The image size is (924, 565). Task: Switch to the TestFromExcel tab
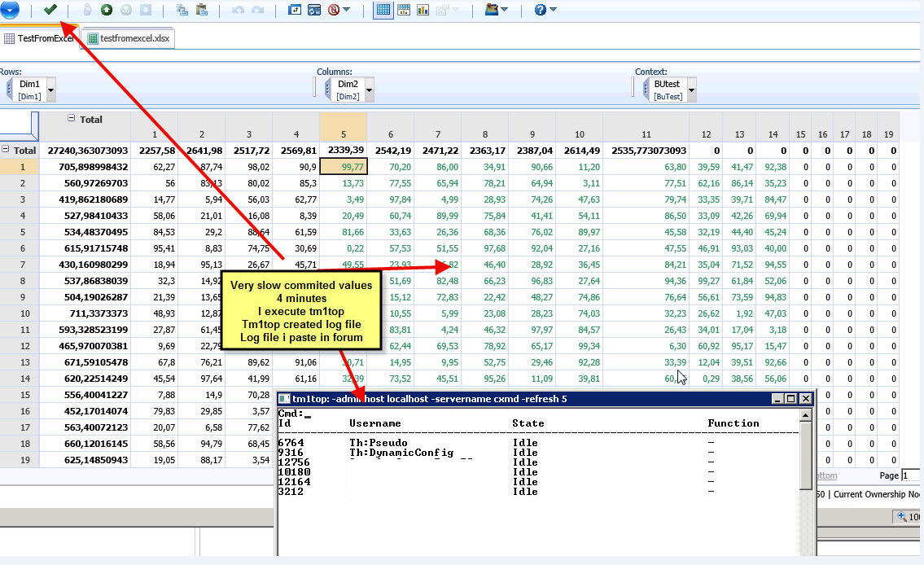pos(39,38)
